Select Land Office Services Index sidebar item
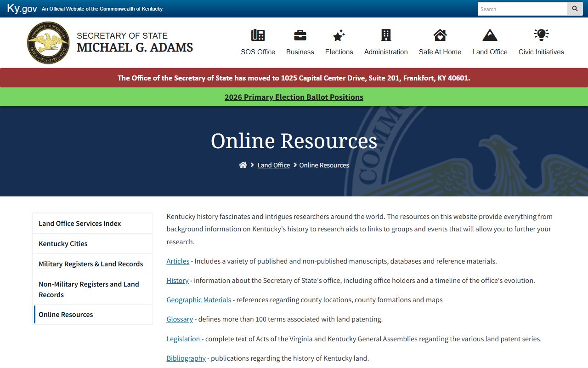588x368 pixels. pyautogui.click(x=93, y=224)
